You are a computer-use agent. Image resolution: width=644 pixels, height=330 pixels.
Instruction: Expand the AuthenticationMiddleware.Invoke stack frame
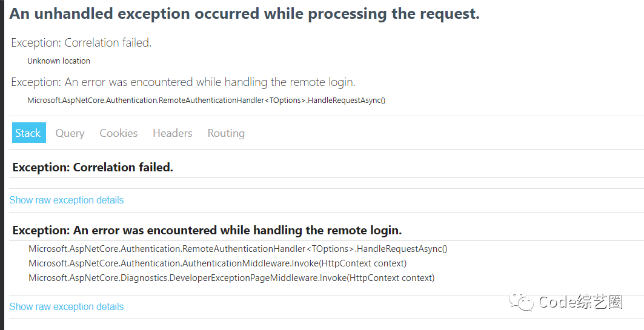[x=217, y=263]
